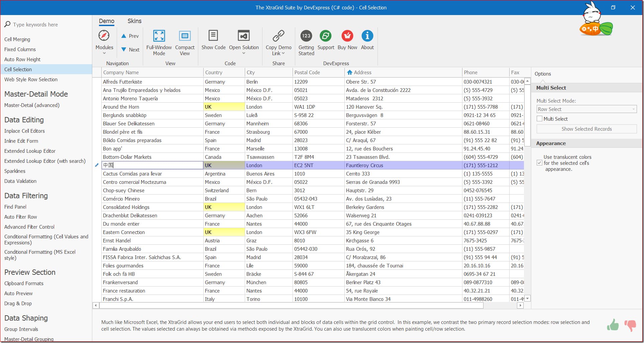Image resolution: width=644 pixels, height=343 pixels.
Task: Open Fixed Columns demo
Action: pos(20,49)
